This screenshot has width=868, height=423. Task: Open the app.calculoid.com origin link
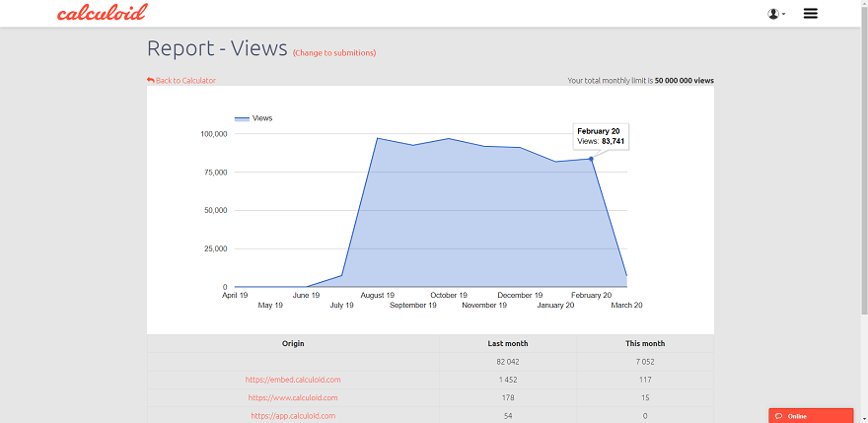[x=293, y=416]
